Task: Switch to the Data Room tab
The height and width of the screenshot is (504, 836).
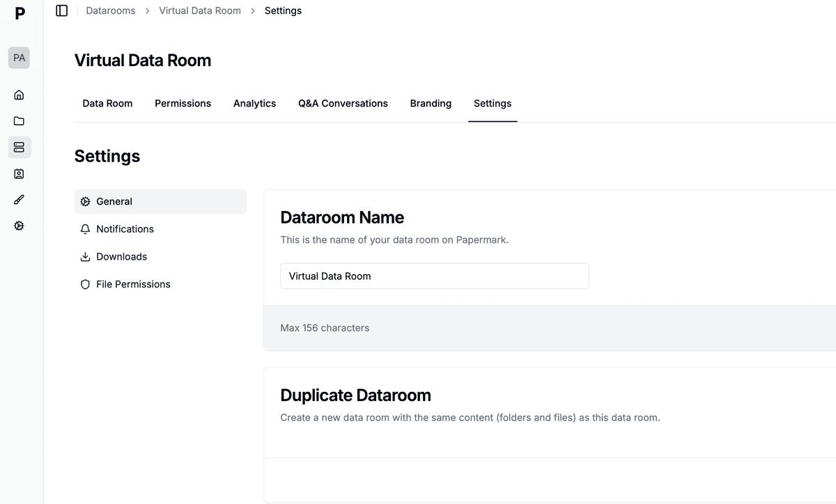Action: coord(107,104)
